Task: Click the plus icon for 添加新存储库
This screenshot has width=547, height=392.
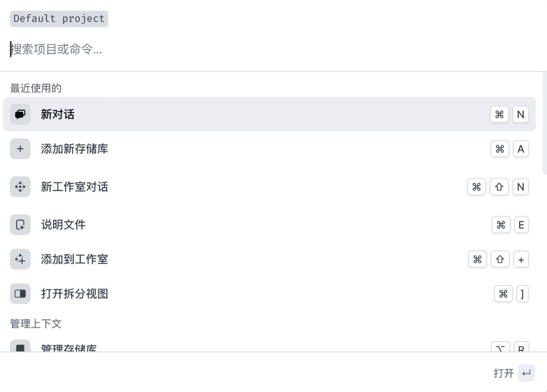Action: [x=20, y=148]
